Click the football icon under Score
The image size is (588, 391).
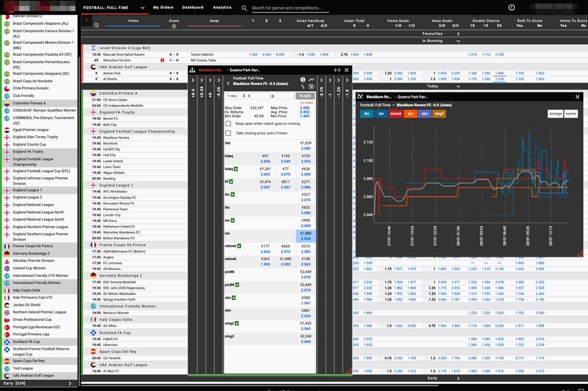[x=174, y=26]
